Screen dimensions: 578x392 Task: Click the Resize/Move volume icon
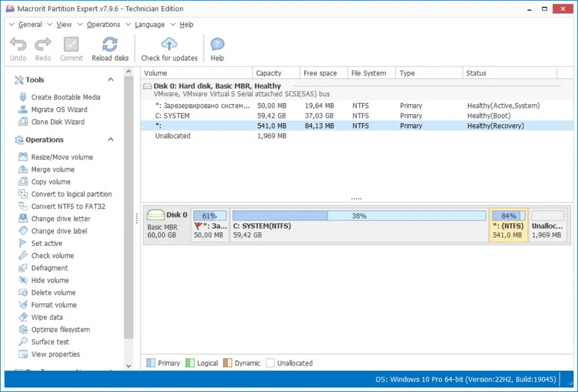point(23,157)
